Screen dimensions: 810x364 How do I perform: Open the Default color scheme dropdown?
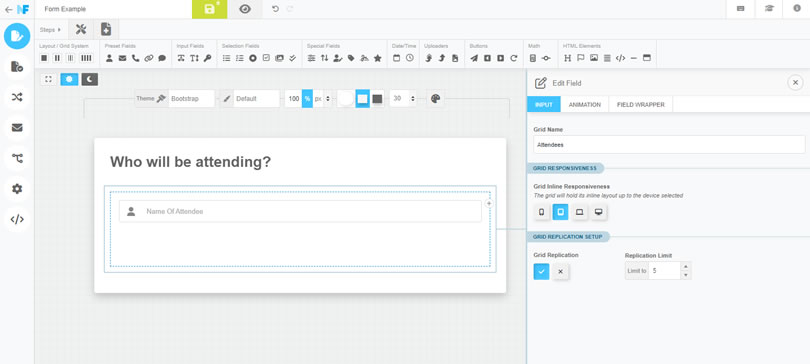coord(257,99)
